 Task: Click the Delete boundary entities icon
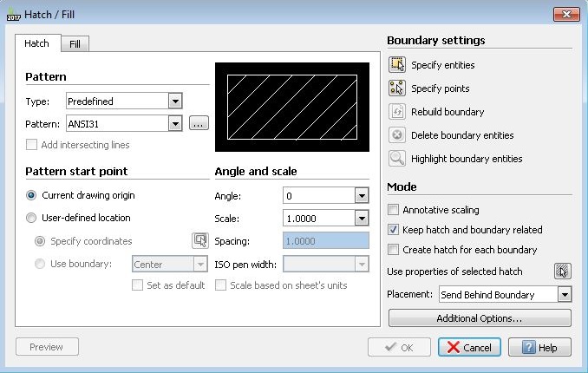tap(396, 135)
